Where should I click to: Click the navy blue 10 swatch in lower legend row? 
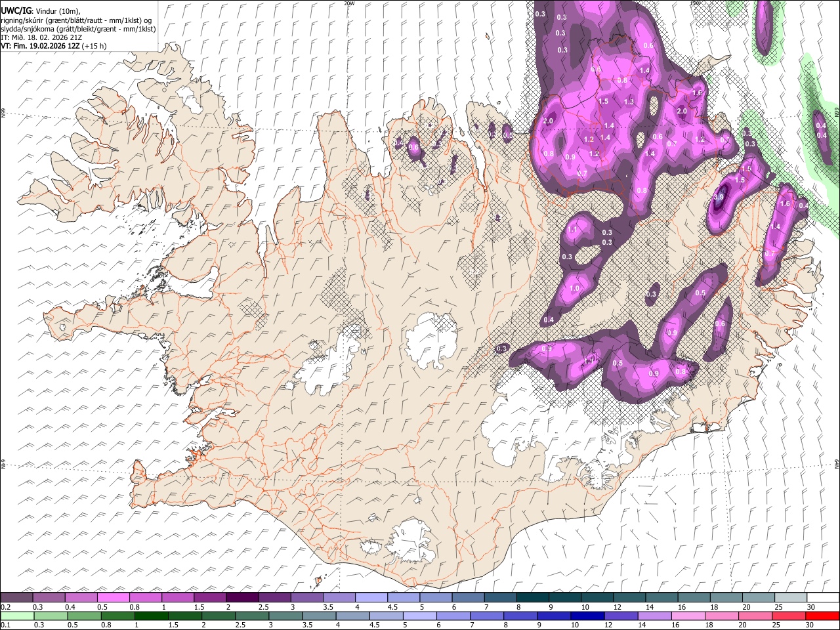[587, 616]
